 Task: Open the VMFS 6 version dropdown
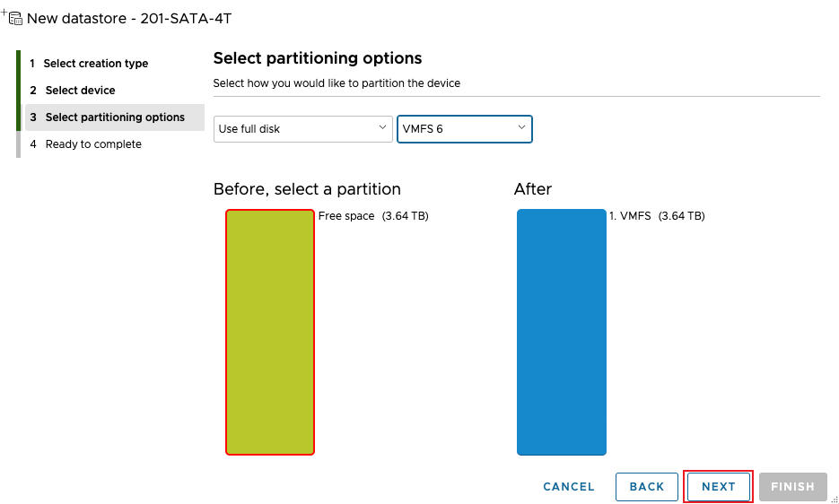coord(465,129)
